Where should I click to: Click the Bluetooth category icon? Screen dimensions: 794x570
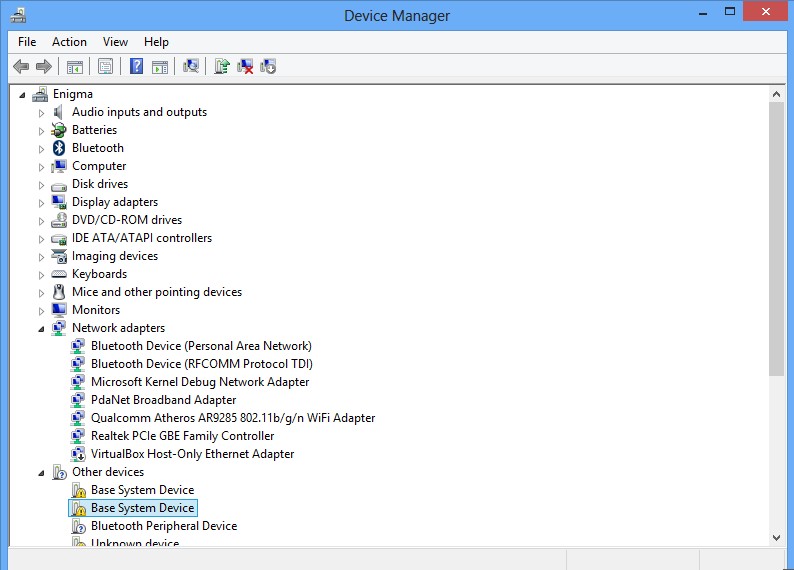click(59, 148)
